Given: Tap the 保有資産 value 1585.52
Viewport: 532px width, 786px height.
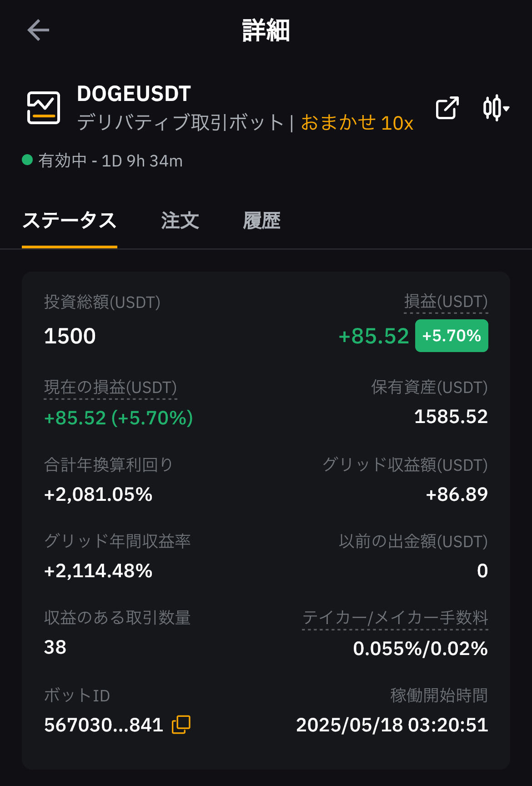Looking at the screenshot, I should click(x=451, y=417).
